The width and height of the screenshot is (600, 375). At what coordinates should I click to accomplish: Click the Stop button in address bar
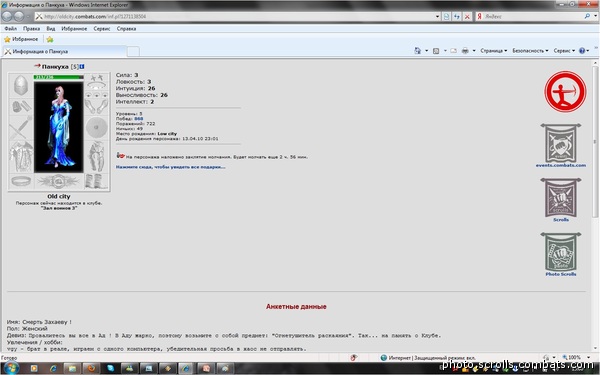[467, 16]
